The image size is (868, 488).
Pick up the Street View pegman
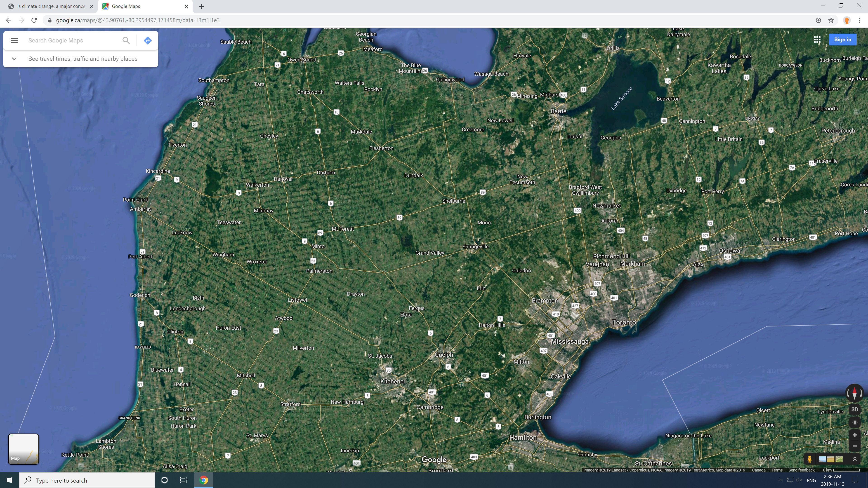click(x=809, y=459)
